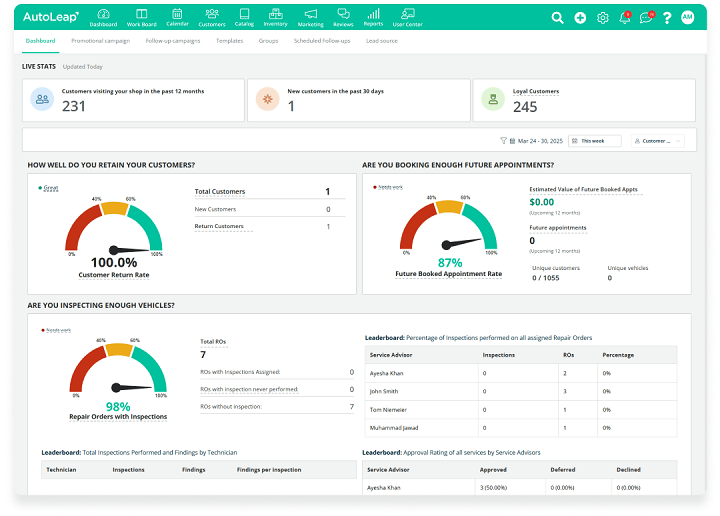
Task: Open the Calendar from top navigation
Action: (x=177, y=17)
